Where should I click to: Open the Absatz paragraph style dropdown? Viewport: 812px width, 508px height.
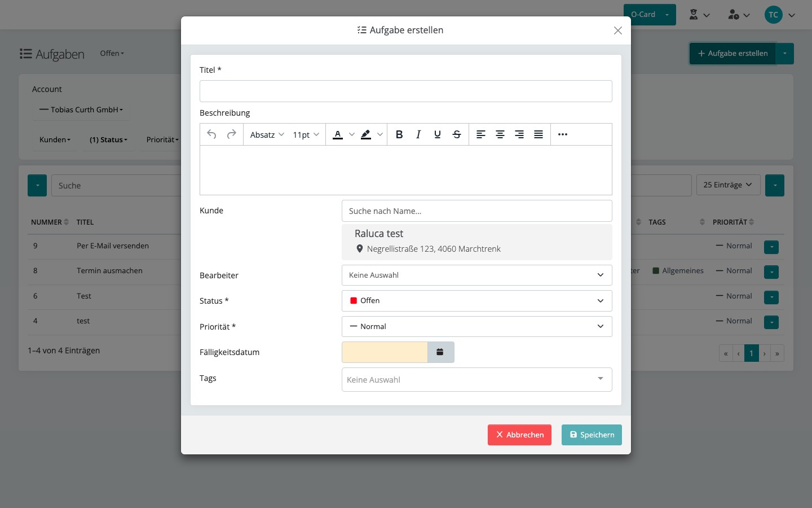[267, 134]
